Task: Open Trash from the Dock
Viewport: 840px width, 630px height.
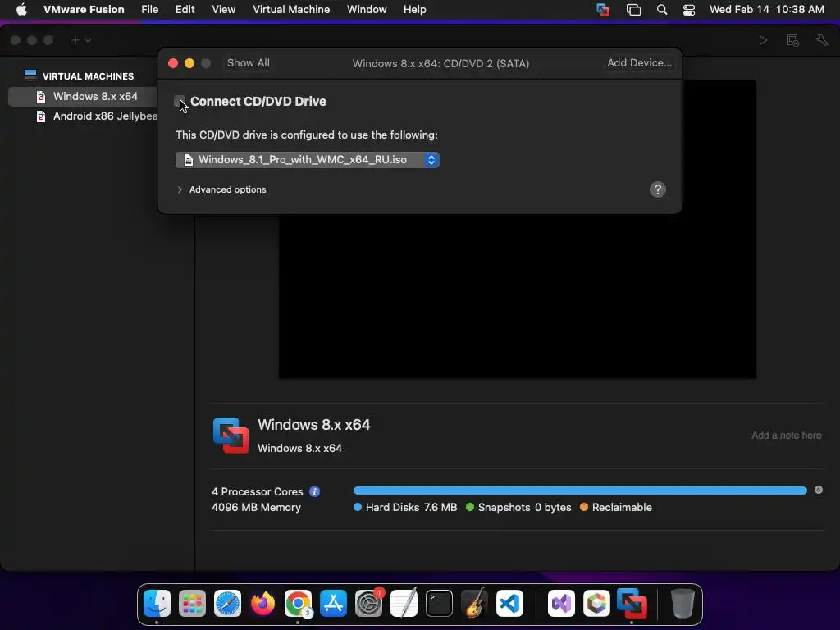Action: point(682,604)
